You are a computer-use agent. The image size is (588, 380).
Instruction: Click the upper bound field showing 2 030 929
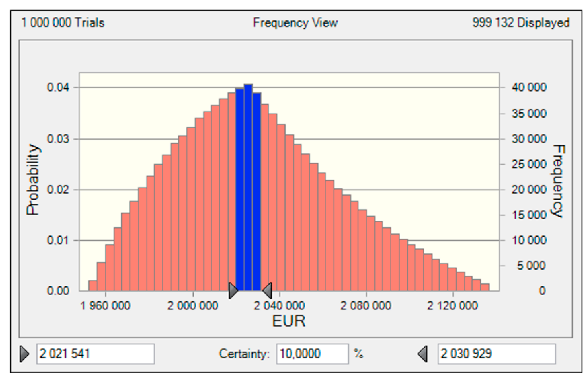pyautogui.click(x=496, y=354)
